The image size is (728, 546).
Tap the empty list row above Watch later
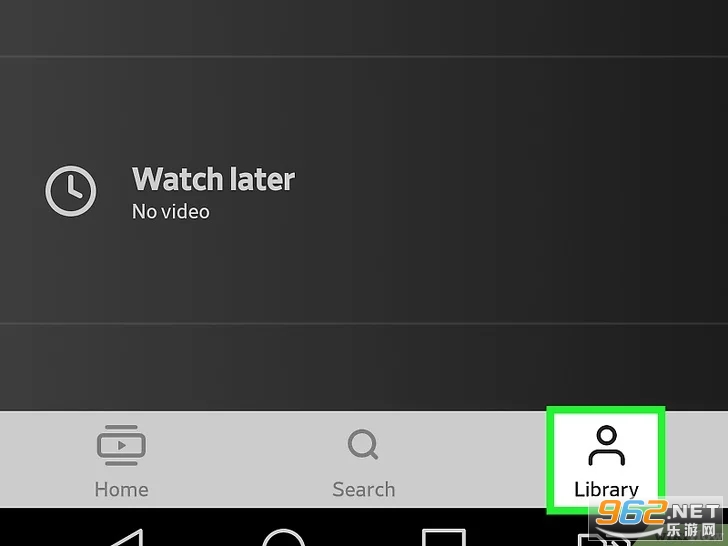click(x=364, y=28)
